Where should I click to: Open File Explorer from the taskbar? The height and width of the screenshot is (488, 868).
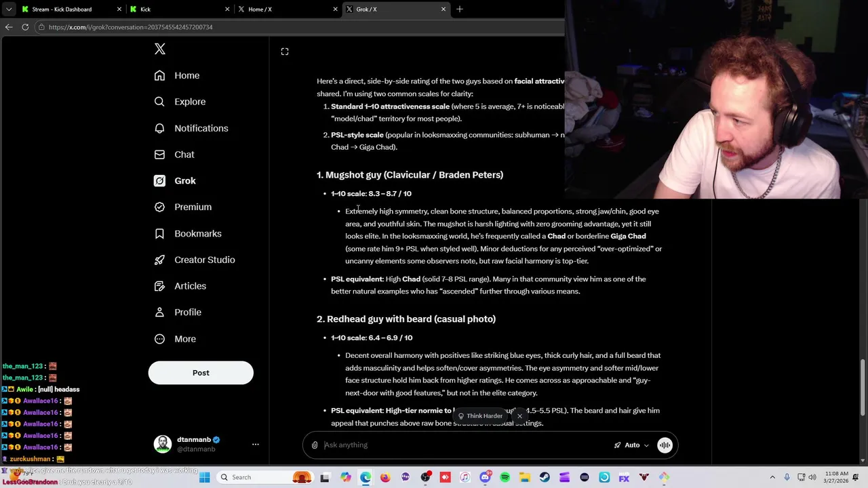click(x=524, y=477)
